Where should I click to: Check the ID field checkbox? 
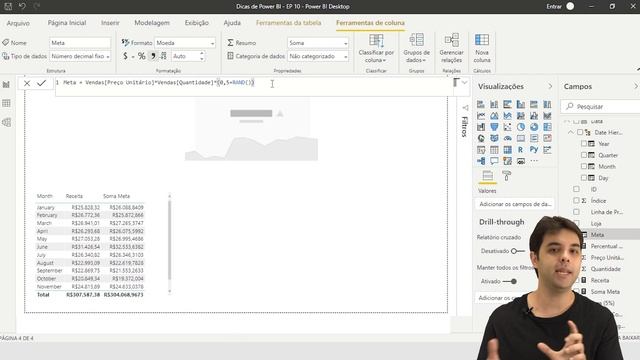click(x=576, y=189)
